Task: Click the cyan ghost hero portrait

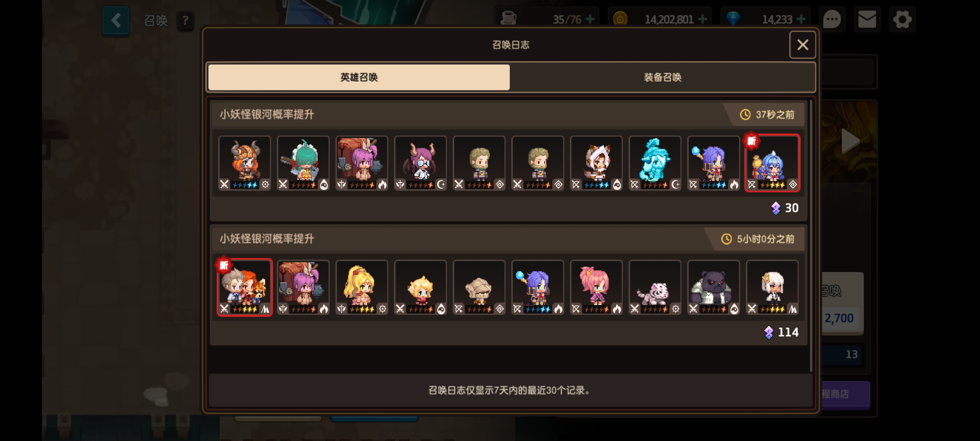Action: [x=655, y=163]
